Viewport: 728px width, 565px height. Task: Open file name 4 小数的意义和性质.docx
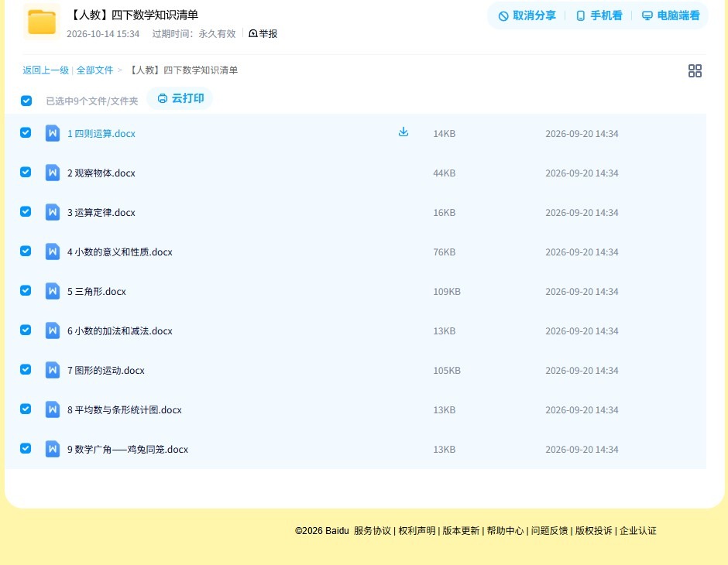(120, 252)
